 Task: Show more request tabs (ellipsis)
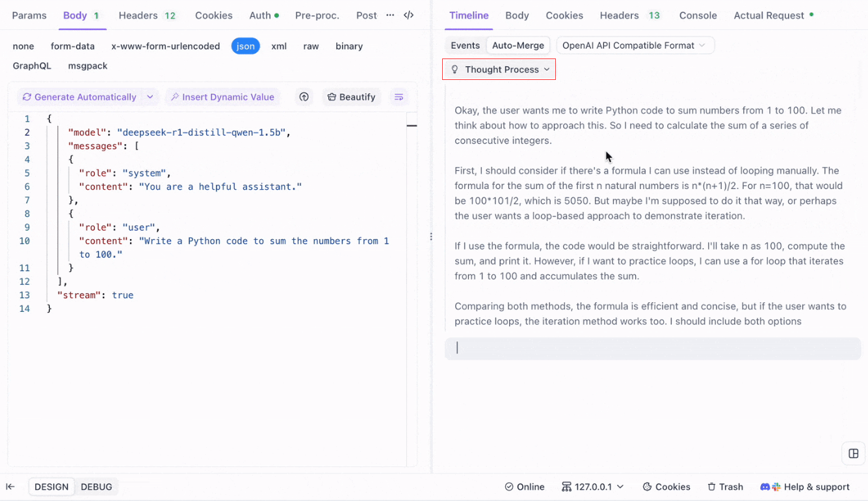click(390, 15)
